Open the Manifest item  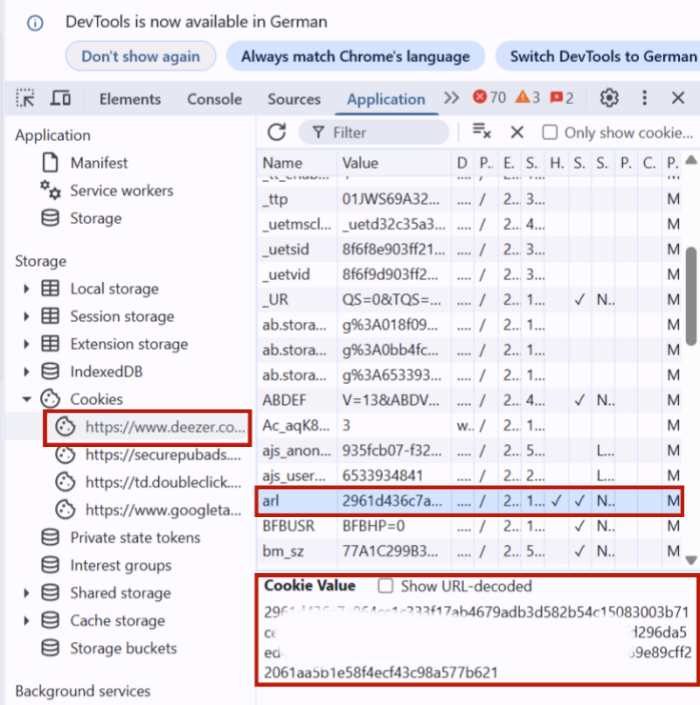click(x=99, y=163)
